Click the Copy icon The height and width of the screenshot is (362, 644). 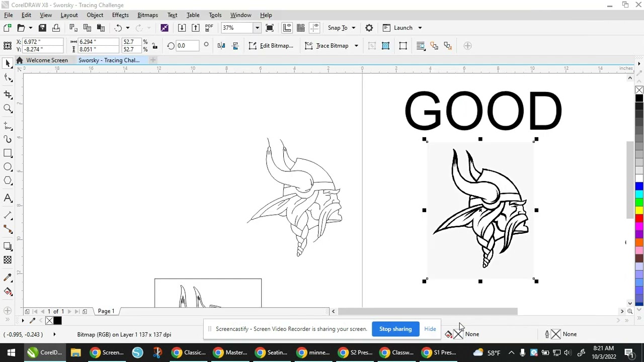coord(87,28)
